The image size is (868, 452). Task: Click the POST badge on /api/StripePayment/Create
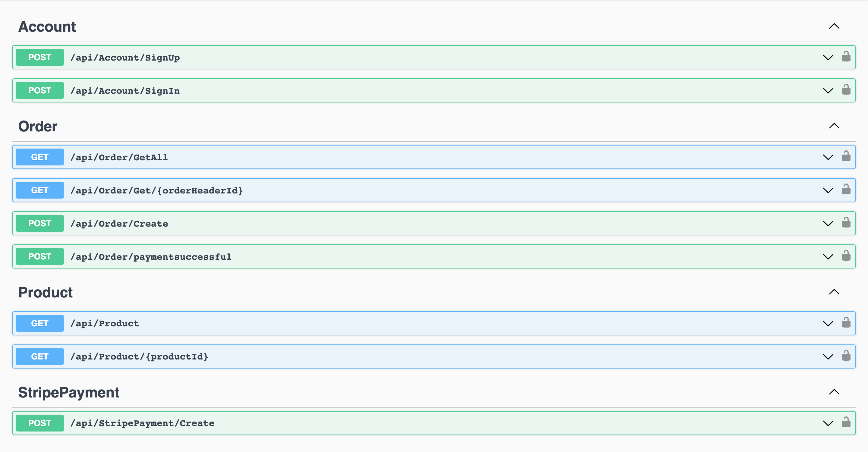pyautogui.click(x=39, y=423)
